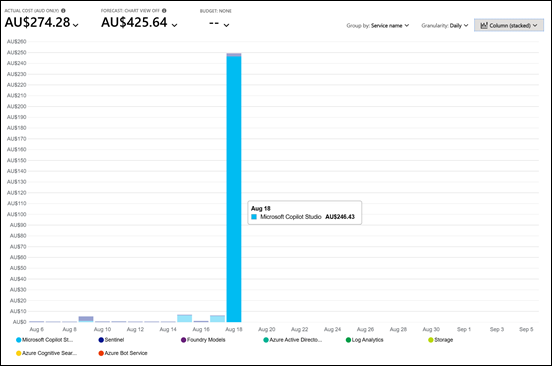
Task: Expand the AU$274.28 actual cost chevron
Action: (x=75, y=25)
